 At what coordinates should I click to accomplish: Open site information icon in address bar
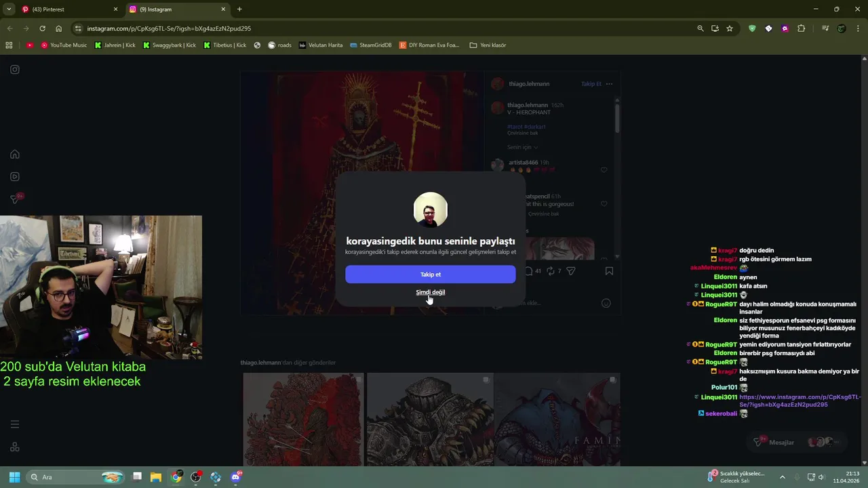click(79, 28)
